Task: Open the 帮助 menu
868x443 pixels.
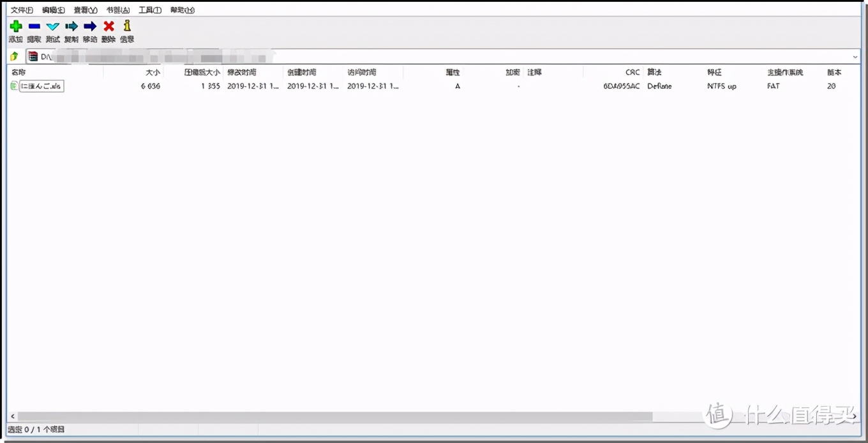Action: pos(182,10)
